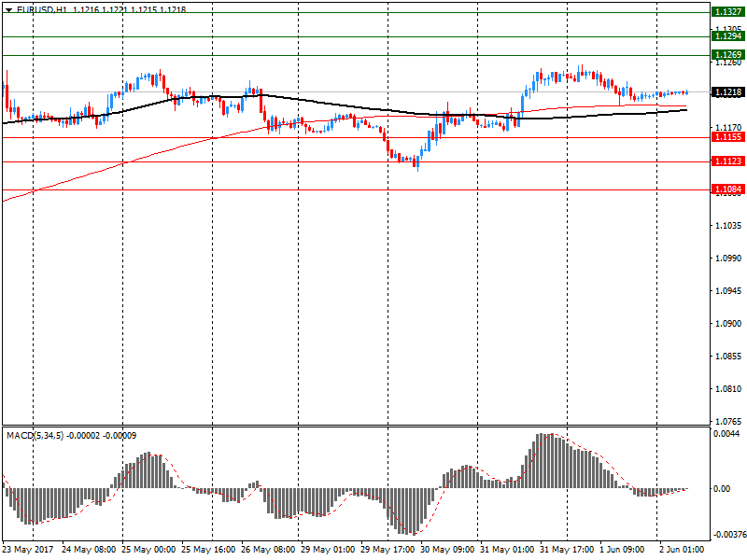The width and height of the screenshot is (747, 560).
Task: Click the 1.0900 price axis value
Action: [x=728, y=324]
